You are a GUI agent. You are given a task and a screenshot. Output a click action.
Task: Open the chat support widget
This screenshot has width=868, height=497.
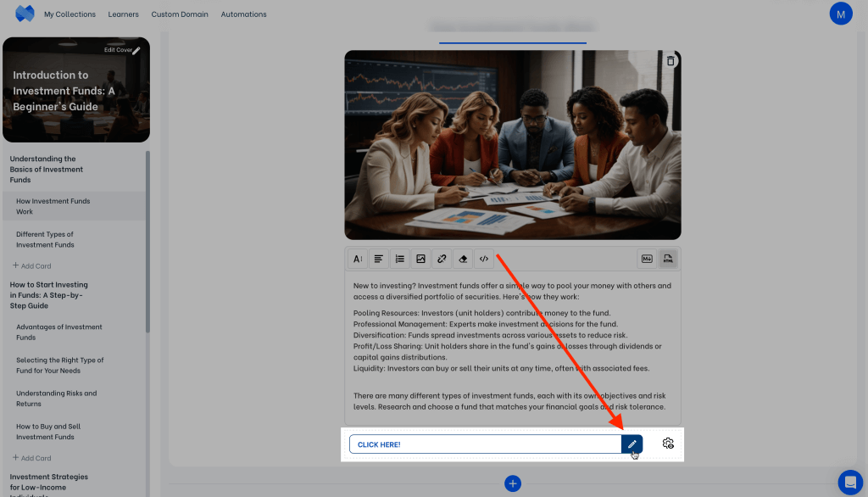click(849, 482)
